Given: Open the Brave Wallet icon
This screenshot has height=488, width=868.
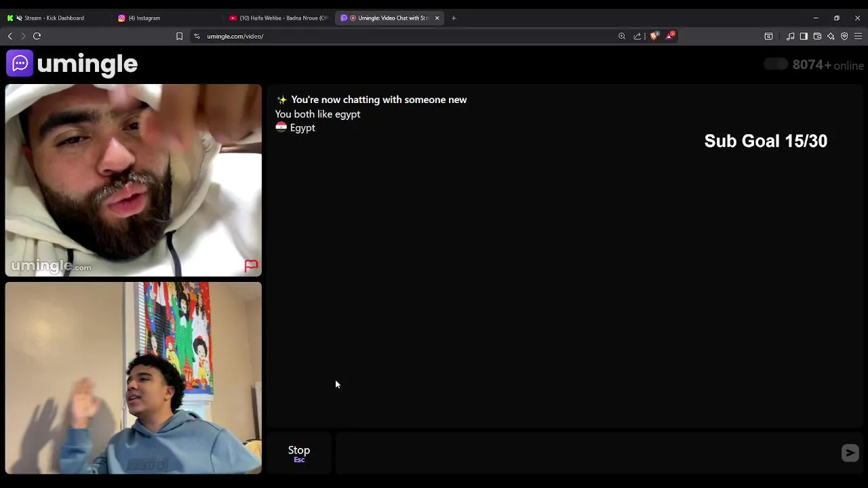Looking at the screenshot, I should [x=817, y=36].
